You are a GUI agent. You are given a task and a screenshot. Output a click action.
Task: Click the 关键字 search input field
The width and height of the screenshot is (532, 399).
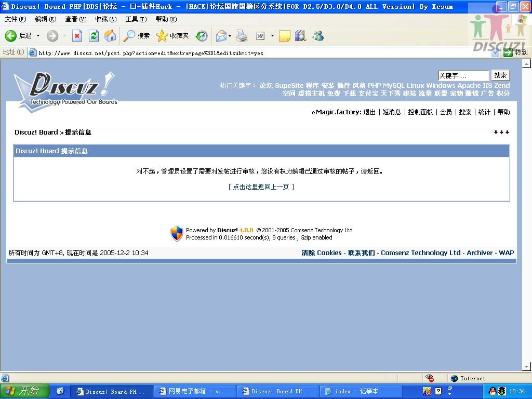pyautogui.click(x=463, y=75)
